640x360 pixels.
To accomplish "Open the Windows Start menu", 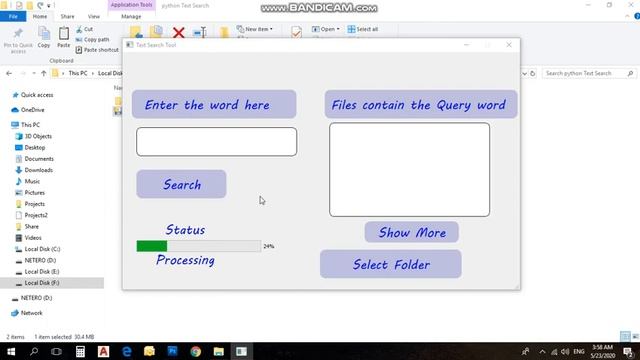I will point(11,351).
